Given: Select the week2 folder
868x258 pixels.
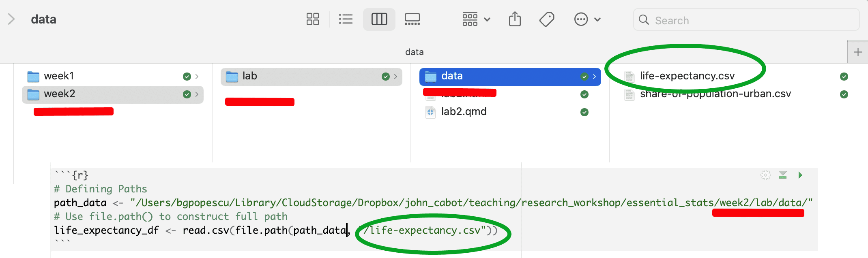Looking at the screenshot, I should pyautogui.click(x=60, y=94).
